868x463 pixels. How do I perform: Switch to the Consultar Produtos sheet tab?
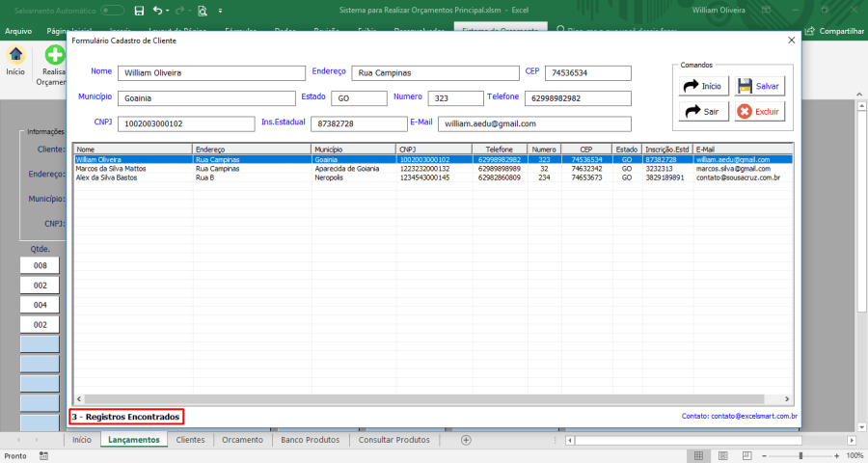393,440
